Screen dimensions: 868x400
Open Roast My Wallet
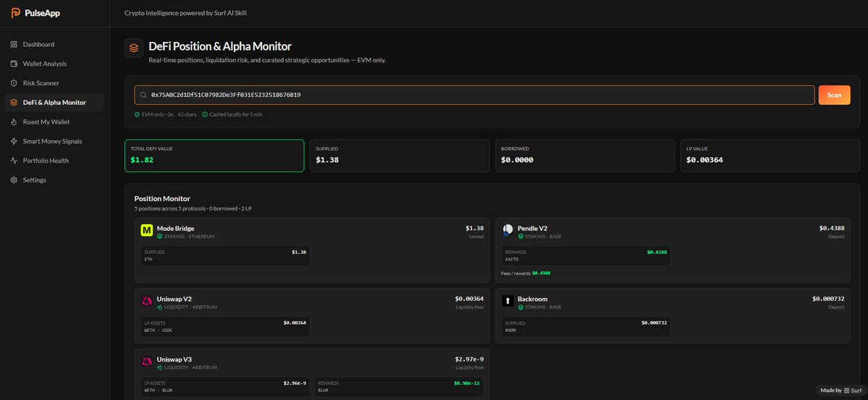pos(54,122)
